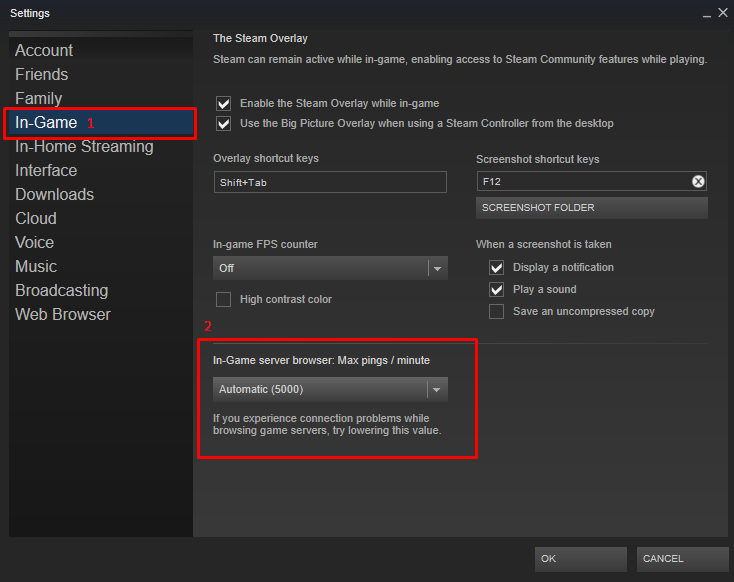Image resolution: width=734 pixels, height=582 pixels.
Task: Toggle Enable the Steam Overlay while in-game
Action: 223,103
